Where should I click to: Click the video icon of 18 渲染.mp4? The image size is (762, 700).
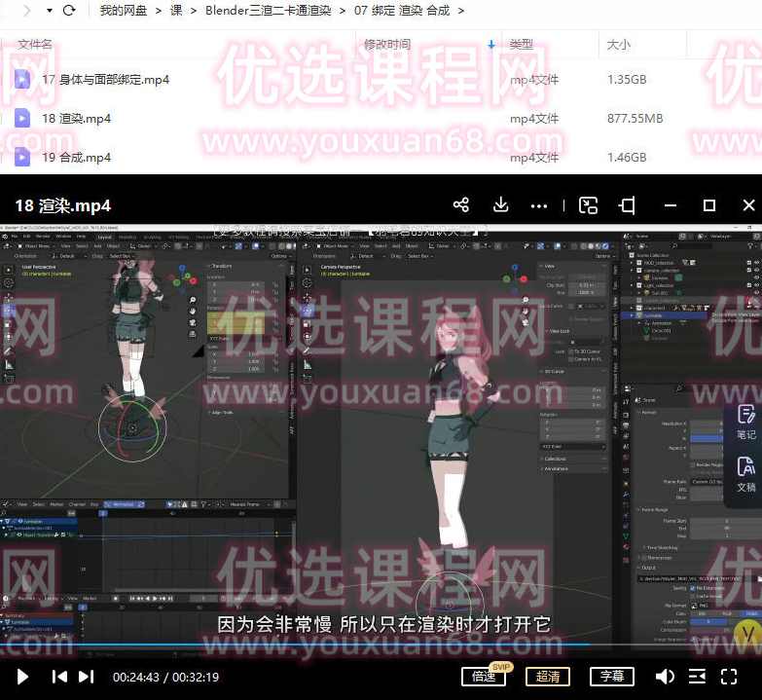pos(21,118)
